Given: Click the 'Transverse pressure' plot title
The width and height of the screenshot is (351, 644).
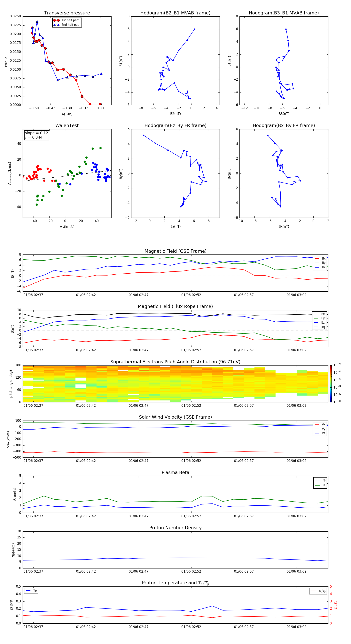Looking at the screenshot, I should point(67,13).
